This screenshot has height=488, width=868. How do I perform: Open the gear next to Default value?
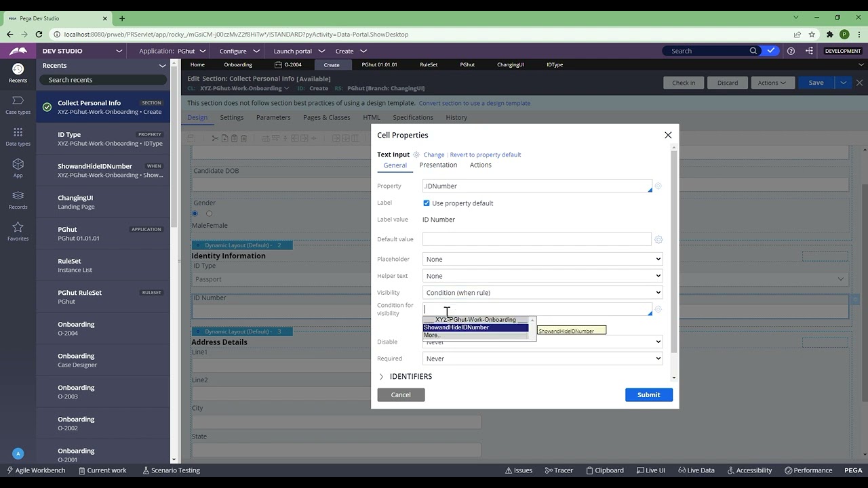click(x=658, y=239)
